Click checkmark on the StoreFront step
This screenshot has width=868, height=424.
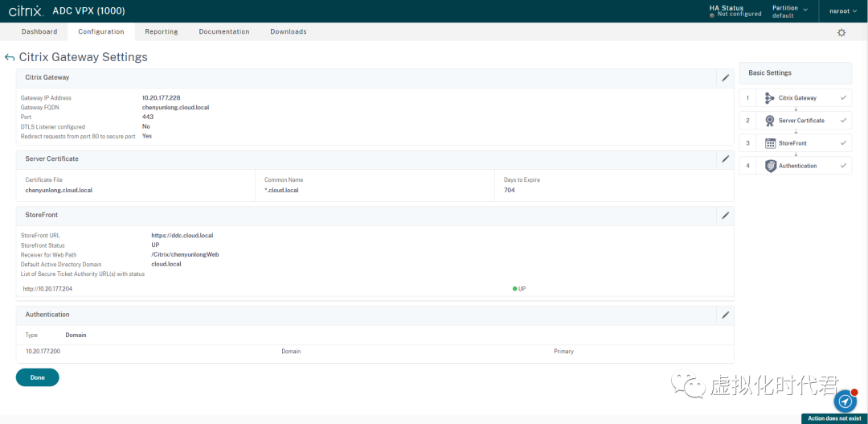click(x=843, y=143)
